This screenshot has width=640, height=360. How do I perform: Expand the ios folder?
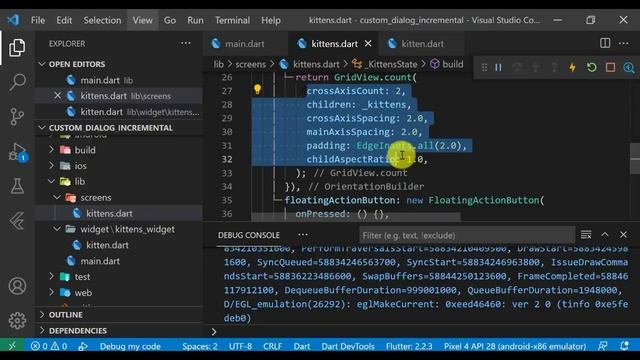point(80,166)
